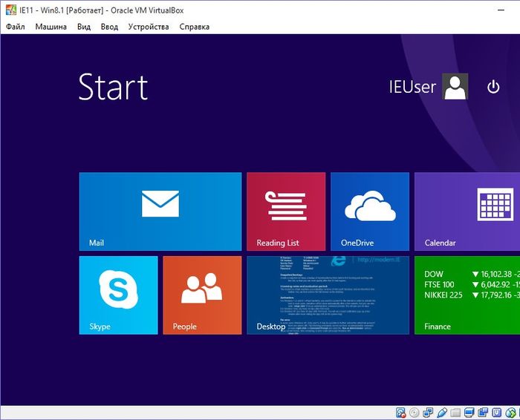Open the Справка menu
This screenshot has width=520, height=420.
tap(194, 27)
